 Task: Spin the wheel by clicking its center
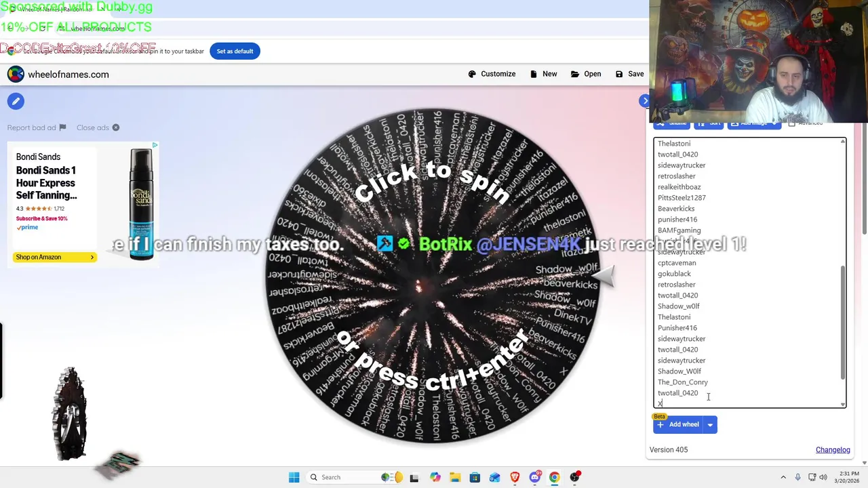(432, 277)
